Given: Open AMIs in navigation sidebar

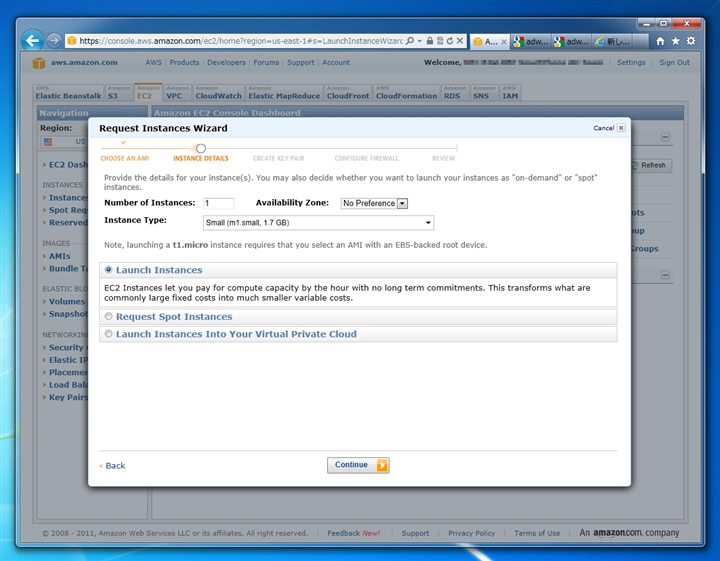Looking at the screenshot, I should [x=60, y=256].
